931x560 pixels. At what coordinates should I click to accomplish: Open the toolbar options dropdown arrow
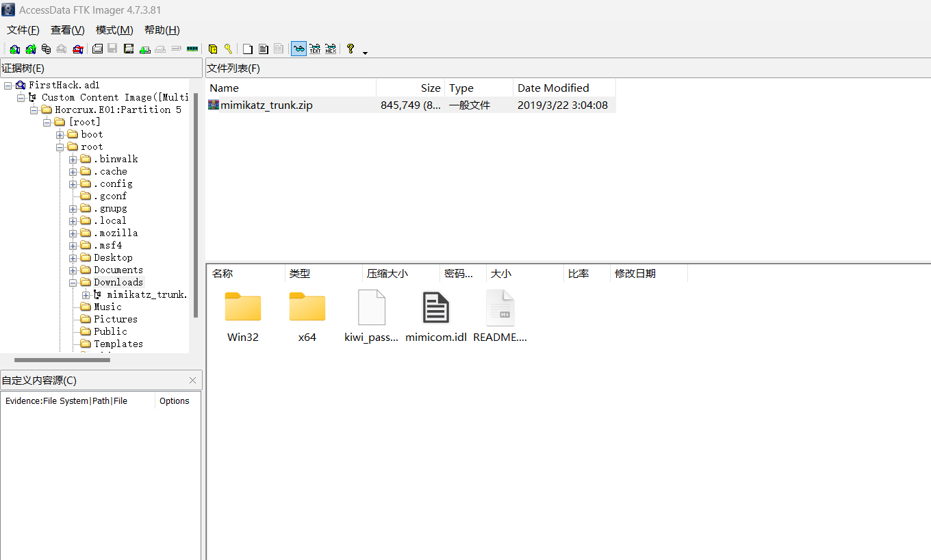[x=366, y=52]
